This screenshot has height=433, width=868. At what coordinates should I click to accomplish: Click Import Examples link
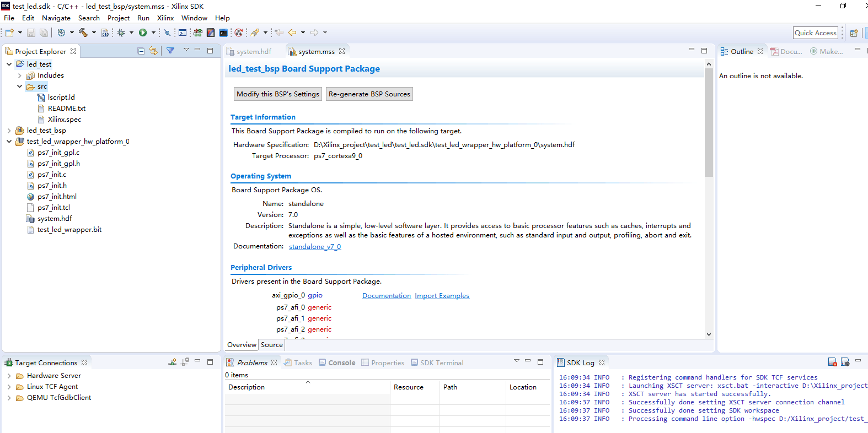tap(442, 296)
